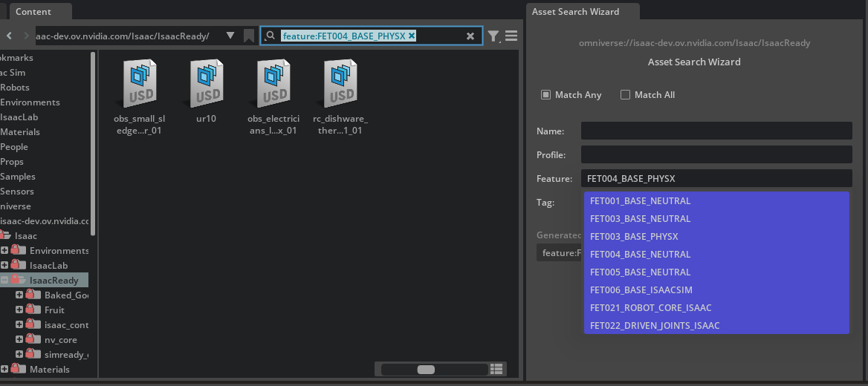Click the bookmark icon beside the path

(249, 36)
